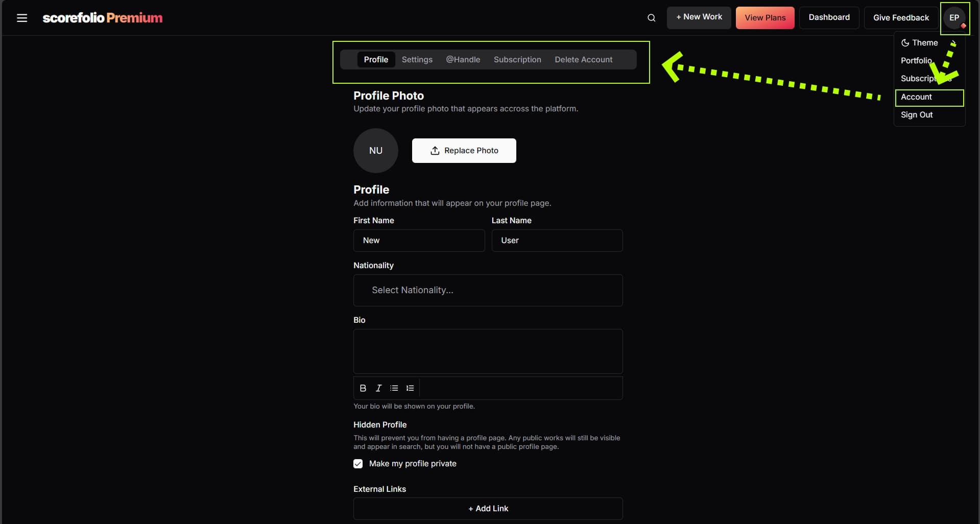Open the Select Nationality dropdown
The width and height of the screenshot is (980, 524).
(x=488, y=290)
